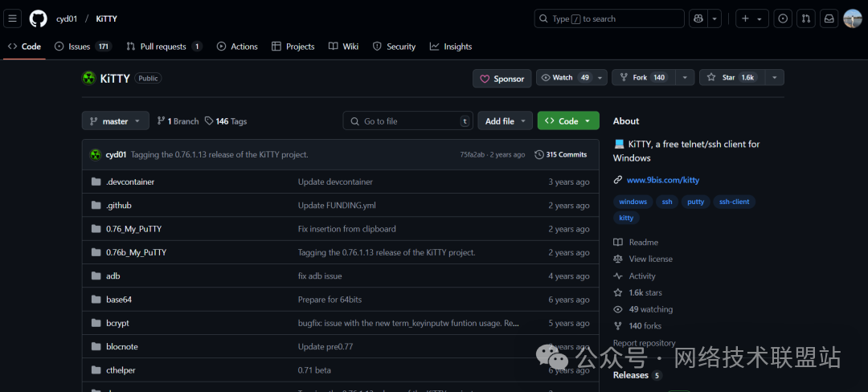This screenshot has height=392, width=868.
Task: Open "Fix insertion from clipboard" commit message
Action: [347, 229]
